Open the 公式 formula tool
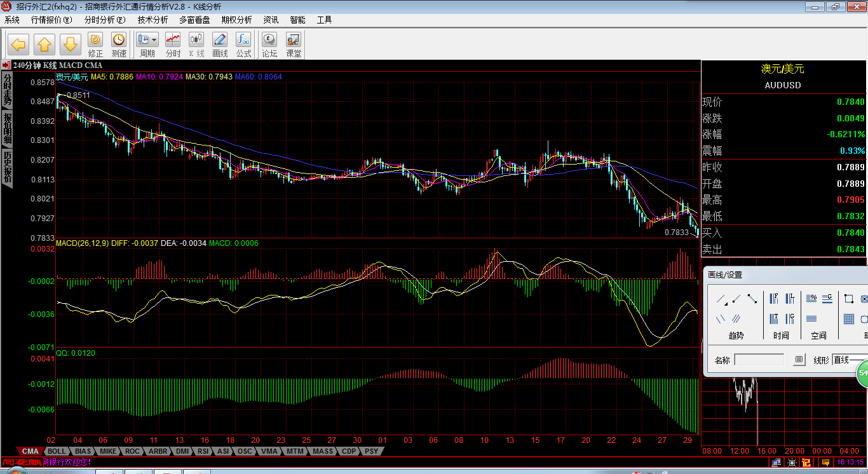868x474 pixels. coord(243,44)
